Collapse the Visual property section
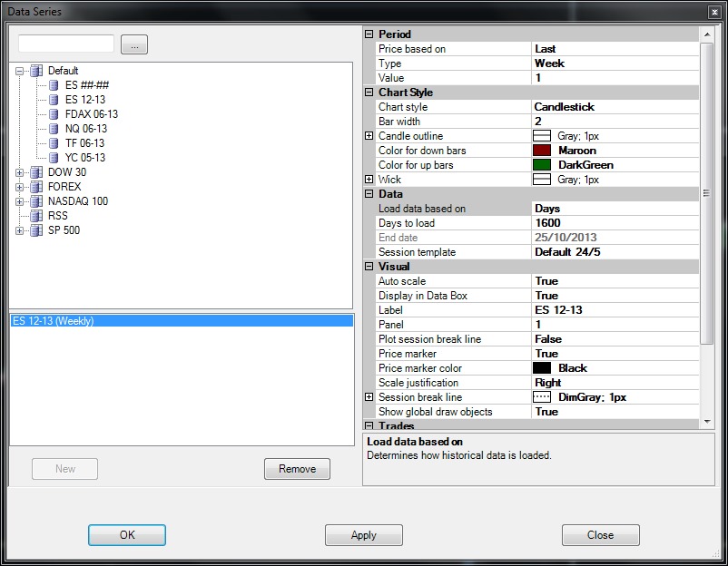This screenshot has height=566, width=728. pos(369,267)
